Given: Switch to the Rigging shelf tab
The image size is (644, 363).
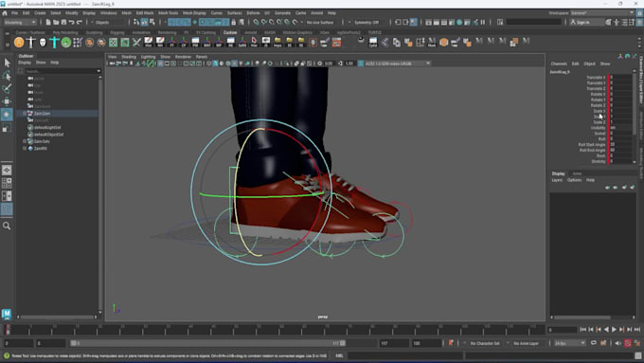Looking at the screenshot, I should pyautogui.click(x=117, y=32).
